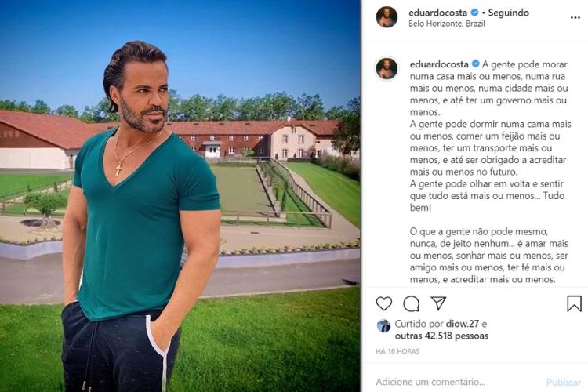The height and width of the screenshot is (392, 588).
Task: Click the Publicar button
Action: [564, 383]
